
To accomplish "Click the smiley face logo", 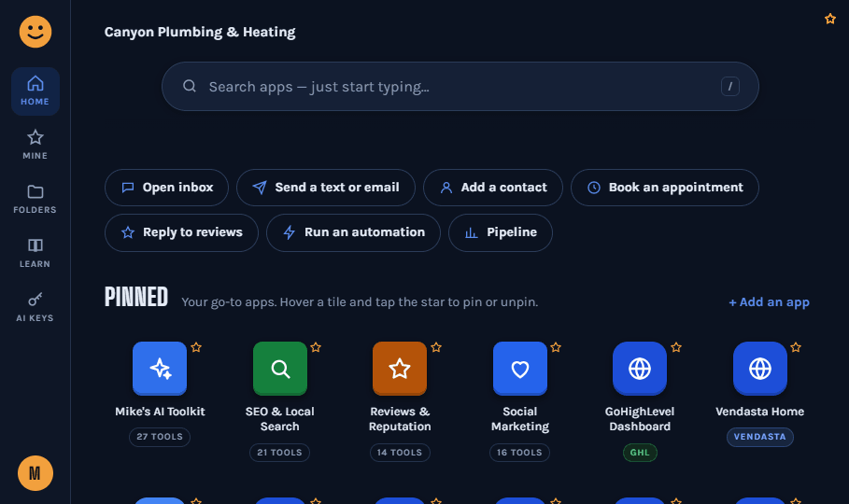I will click(x=35, y=32).
